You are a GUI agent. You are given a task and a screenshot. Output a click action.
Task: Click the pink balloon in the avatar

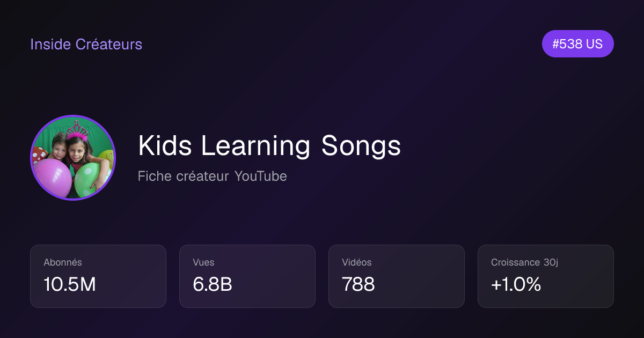point(52,178)
